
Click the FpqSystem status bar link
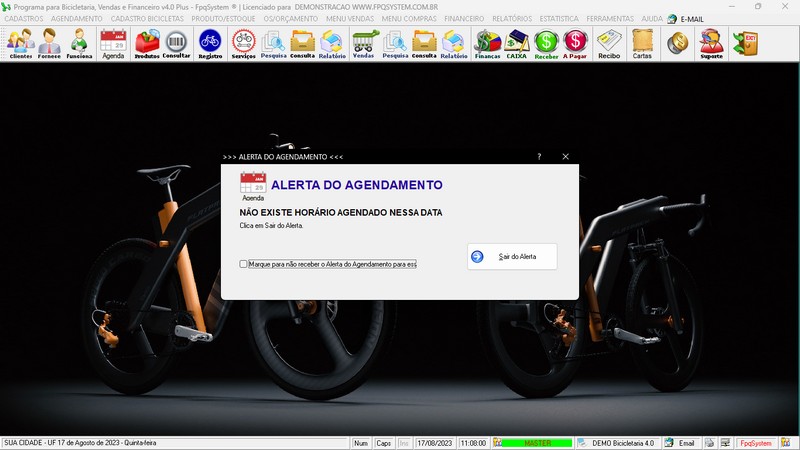[756, 443]
